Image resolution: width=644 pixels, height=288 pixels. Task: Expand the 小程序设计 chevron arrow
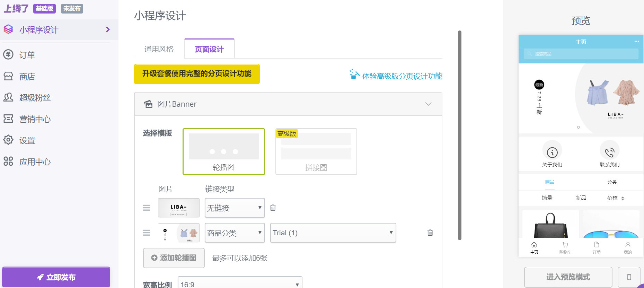coord(108,29)
